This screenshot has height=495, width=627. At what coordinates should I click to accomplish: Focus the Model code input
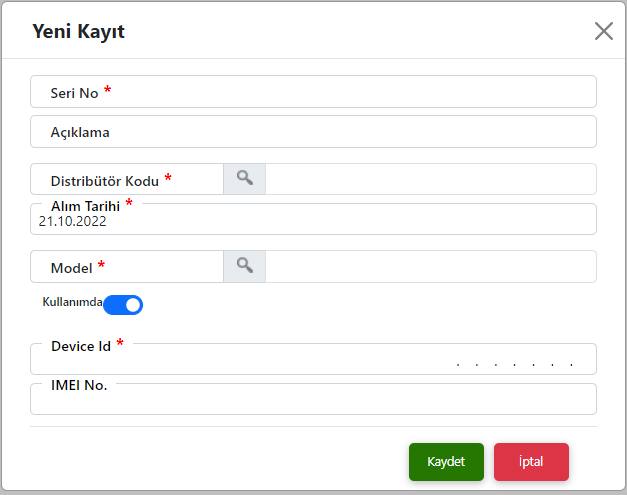127,266
